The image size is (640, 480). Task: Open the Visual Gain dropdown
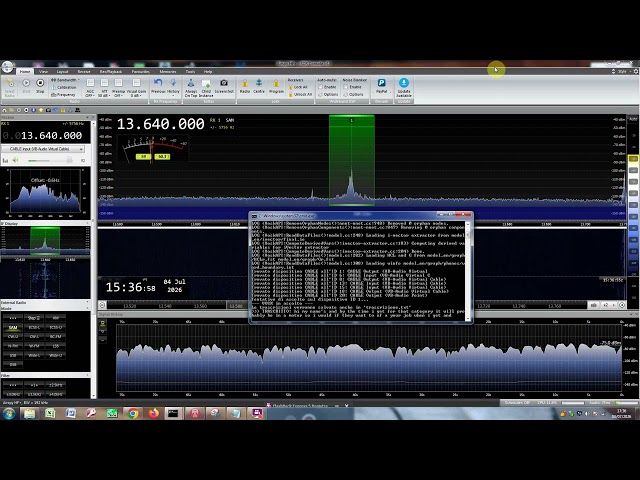click(x=136, y=87)
